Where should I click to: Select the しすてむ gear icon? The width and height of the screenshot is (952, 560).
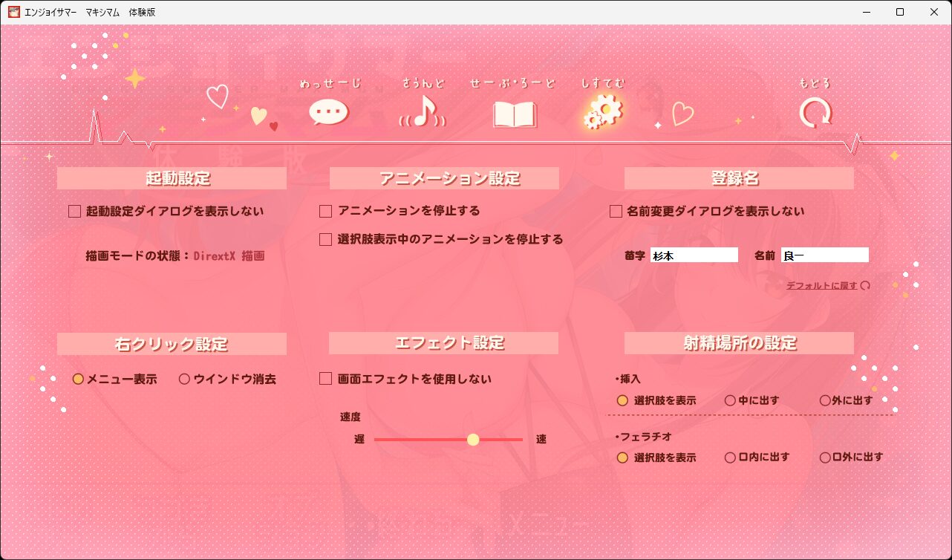(x=602, y=113)
